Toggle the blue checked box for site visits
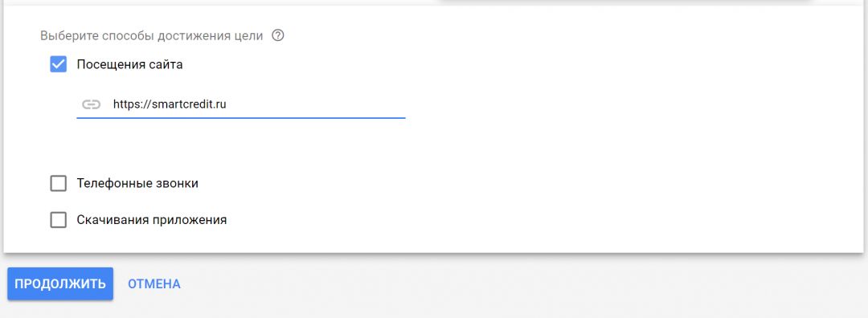The image size is (868, 318). pos(58,64)
